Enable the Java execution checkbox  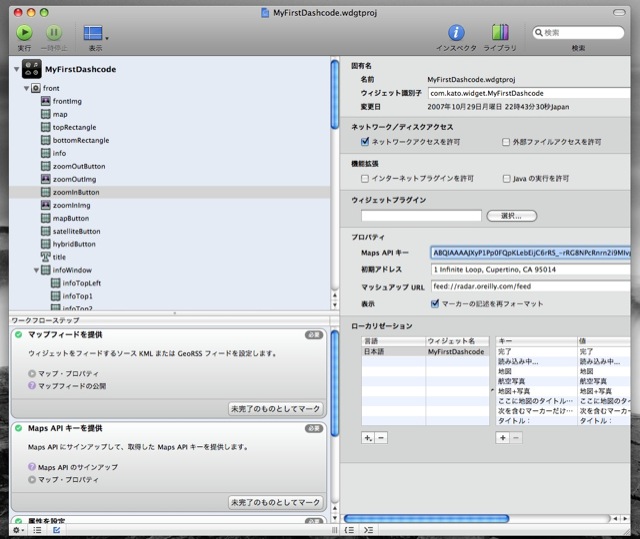506,178
